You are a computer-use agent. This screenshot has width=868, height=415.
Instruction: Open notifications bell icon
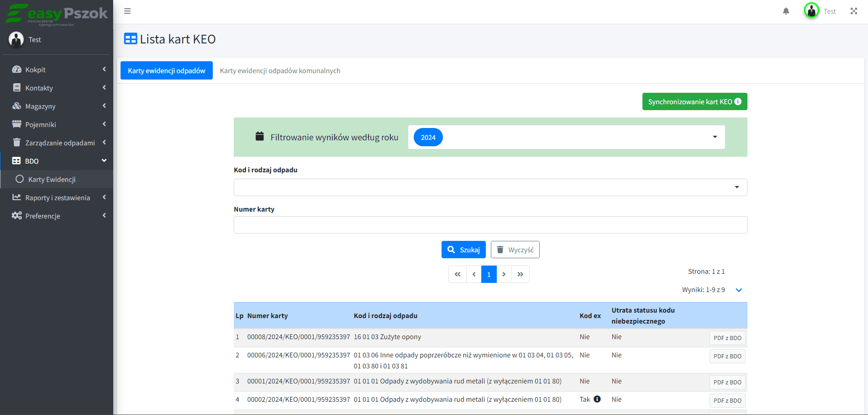pyautogui.click(x=786, y=11)
